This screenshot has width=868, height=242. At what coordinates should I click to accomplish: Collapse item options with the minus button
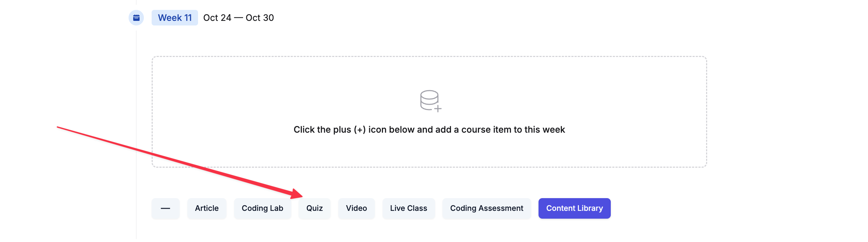pyautogui.click(x=165, y=208)
